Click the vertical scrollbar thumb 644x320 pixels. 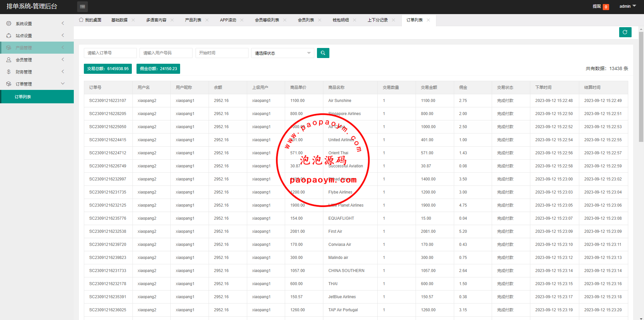pyautogui.click(x=641, y=87)
